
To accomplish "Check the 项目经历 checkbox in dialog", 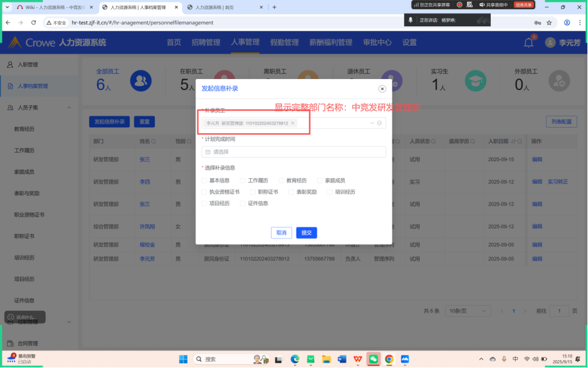I will click(x=204, y=203).
